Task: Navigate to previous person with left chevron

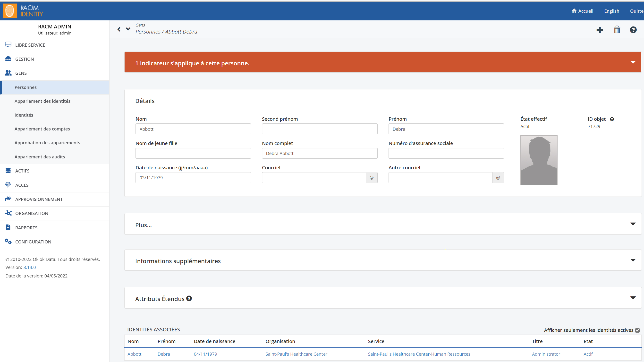Action: (x=119, y=29)
